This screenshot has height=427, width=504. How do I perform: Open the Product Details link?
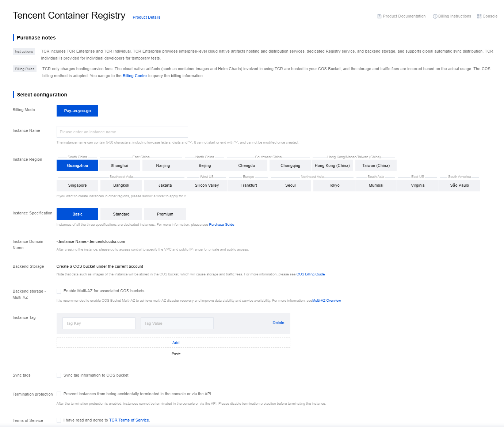click(x=146, y=17)
